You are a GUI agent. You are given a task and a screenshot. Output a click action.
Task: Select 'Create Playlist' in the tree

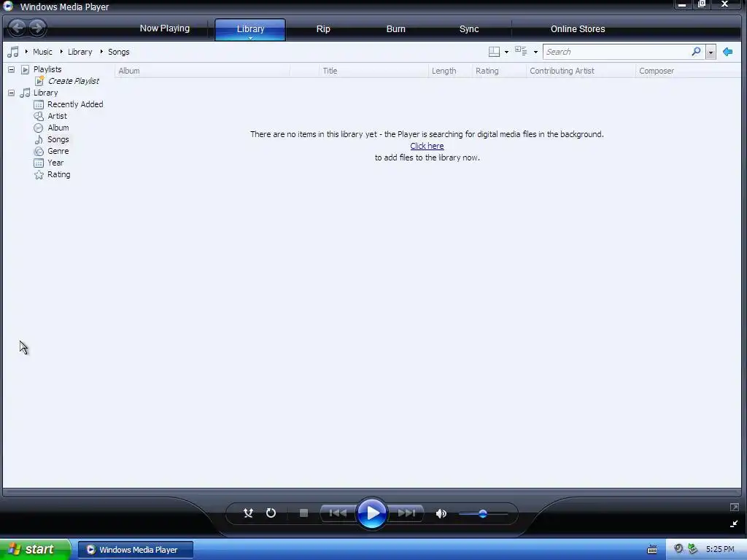coord(74,81)
